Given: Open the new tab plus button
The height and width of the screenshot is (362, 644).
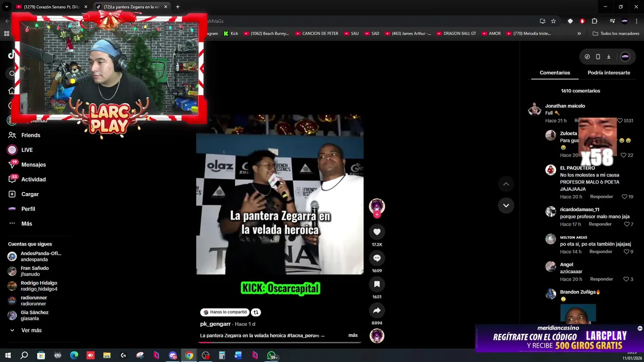Looking at the screenshot, I should pos(178,7).
